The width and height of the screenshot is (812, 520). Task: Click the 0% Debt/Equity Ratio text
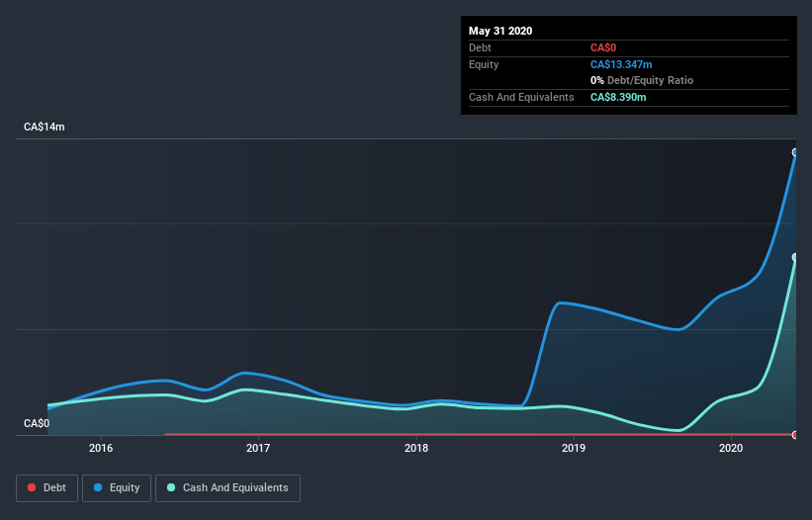pyautogui.click(x=642, y=81)
